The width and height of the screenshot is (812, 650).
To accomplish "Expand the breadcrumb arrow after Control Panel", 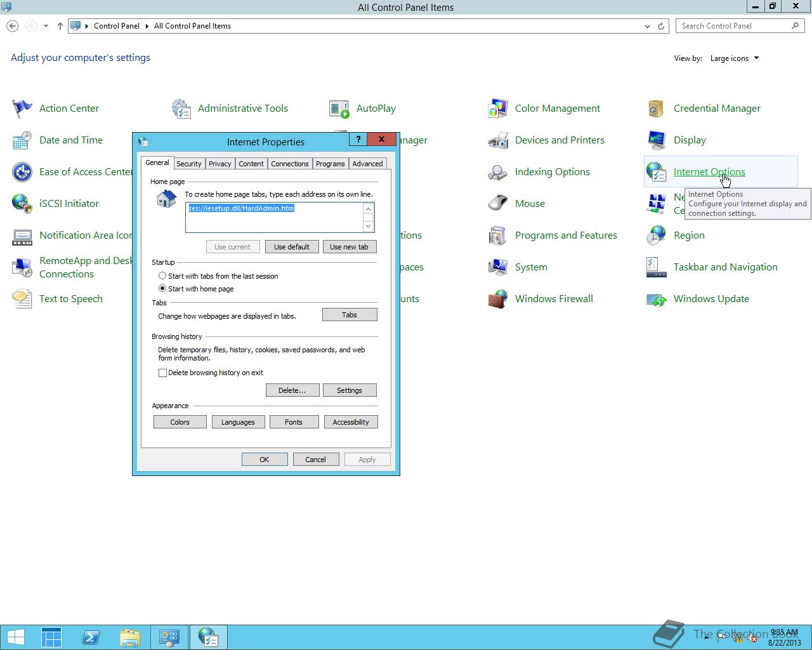I will point(147,26).
